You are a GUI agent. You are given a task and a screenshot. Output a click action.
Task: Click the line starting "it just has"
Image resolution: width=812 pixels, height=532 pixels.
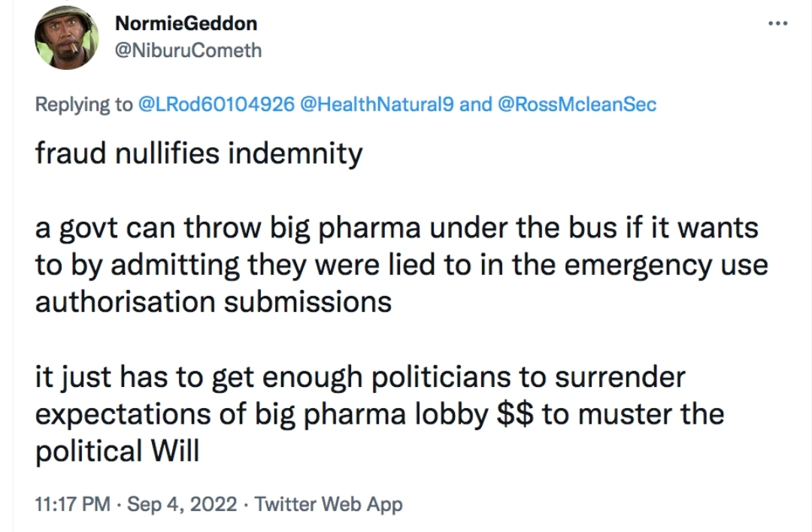coord(359,376)
